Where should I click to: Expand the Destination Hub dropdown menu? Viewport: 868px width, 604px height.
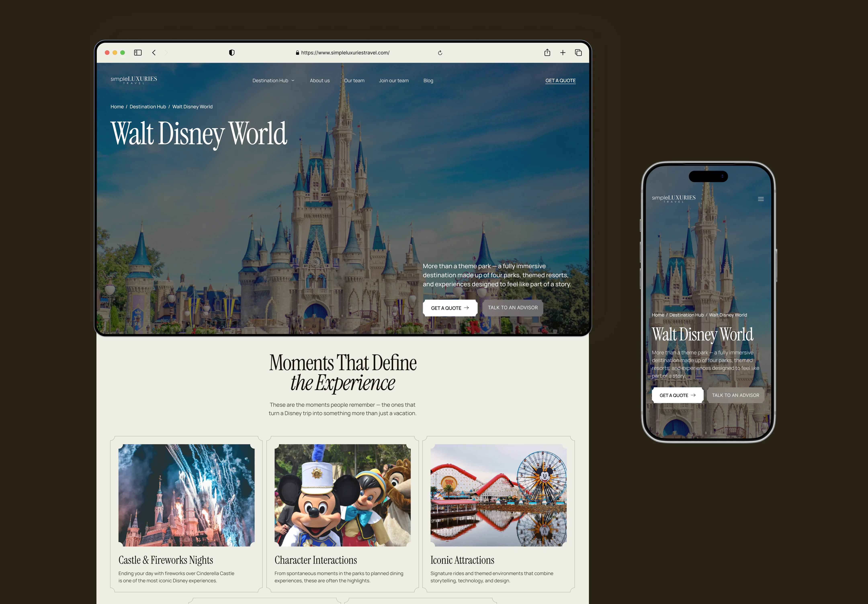(273, 81)
